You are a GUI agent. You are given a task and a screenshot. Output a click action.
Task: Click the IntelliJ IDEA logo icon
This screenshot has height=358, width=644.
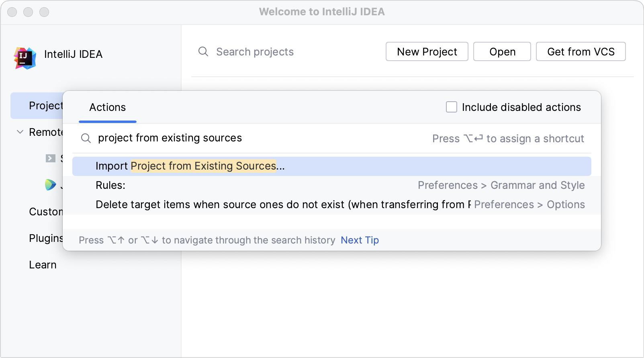click(x=25, y=58)
